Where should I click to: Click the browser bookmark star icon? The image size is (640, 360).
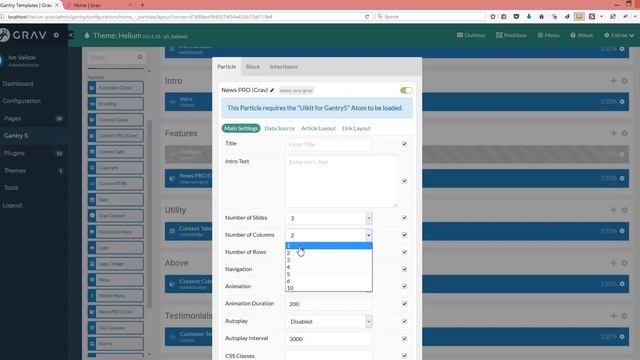[x=493, y=17]
